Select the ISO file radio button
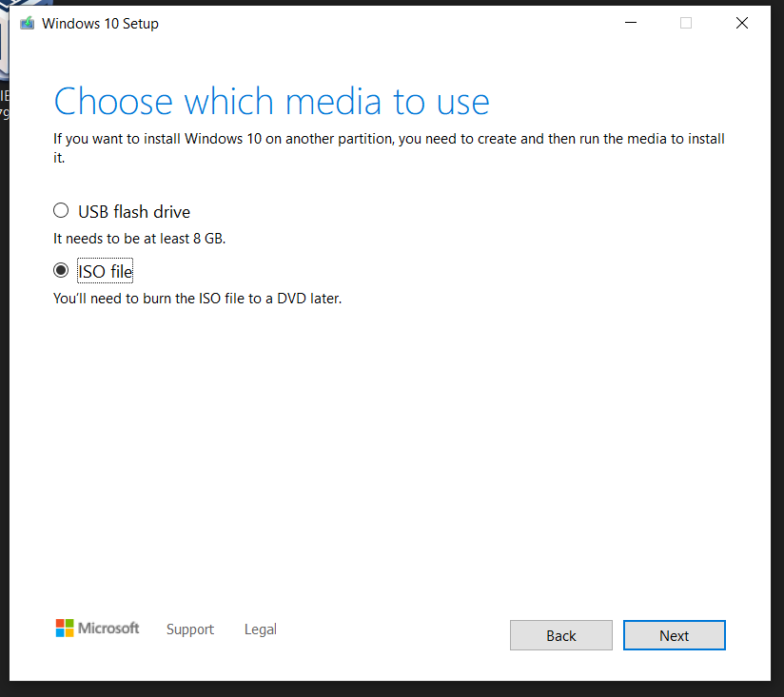The height and width of the screenshot is (697, 784). click(61, 271)
